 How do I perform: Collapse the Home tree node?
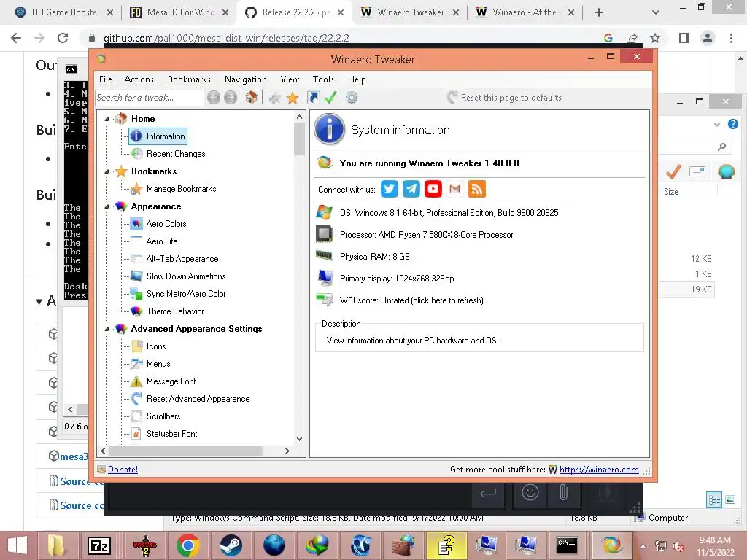pyautogui.click(x=107, y=119)
